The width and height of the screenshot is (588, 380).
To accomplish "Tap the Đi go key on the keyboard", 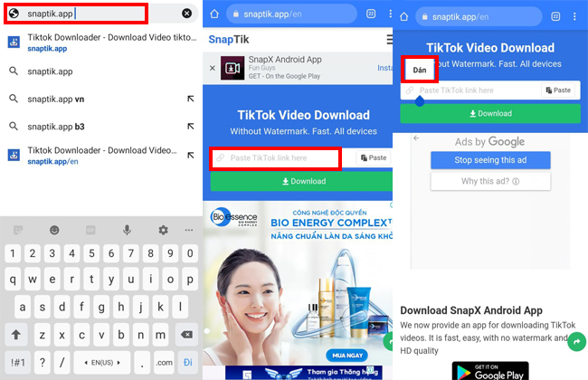I will (188, 363).
